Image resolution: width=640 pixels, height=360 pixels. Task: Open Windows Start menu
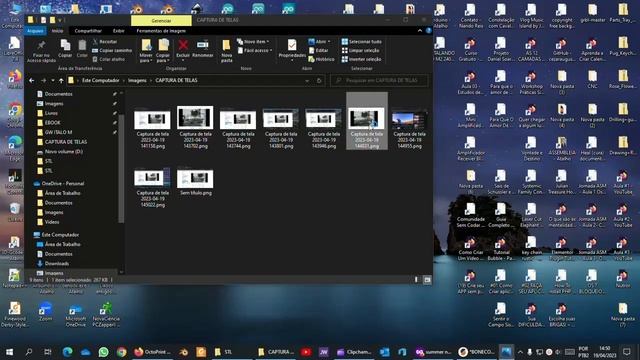click(9, 352)
